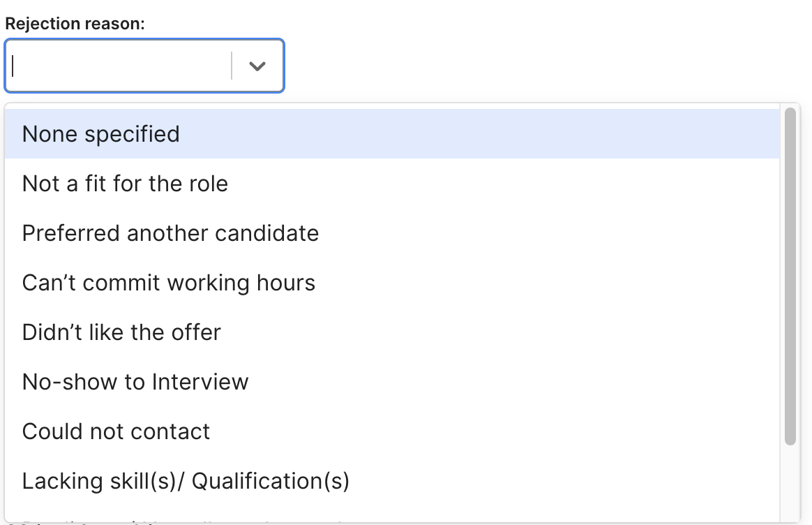Collapse the options list using the down arrow
The image size is (812, 525).
(257, 66)
